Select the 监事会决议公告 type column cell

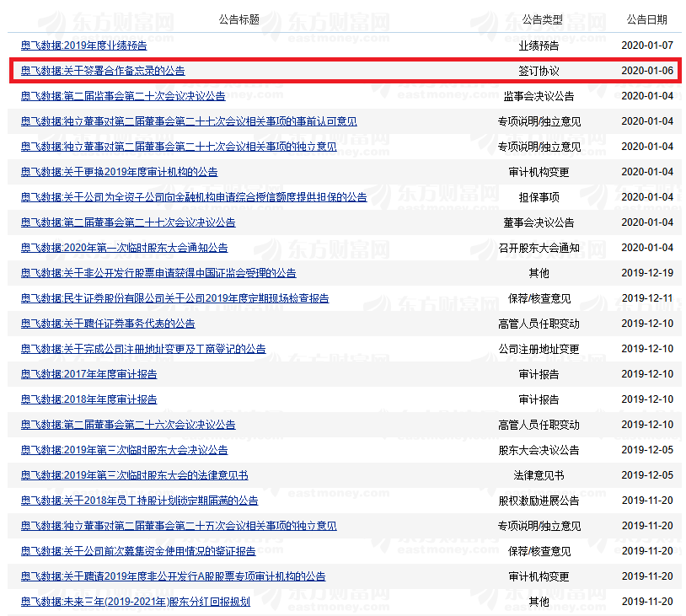point(539,96)
